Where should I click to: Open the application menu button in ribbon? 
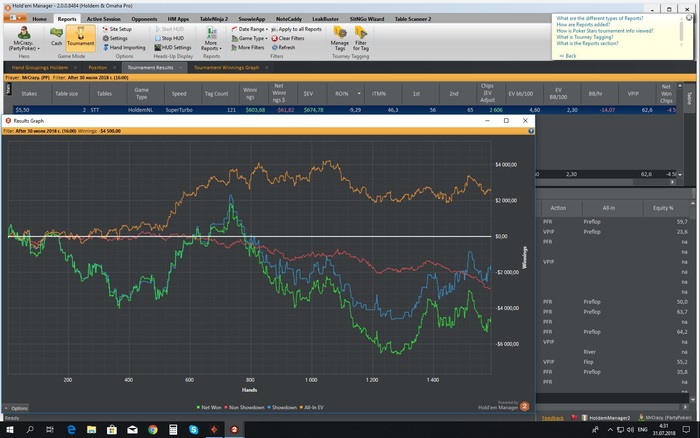15,18
